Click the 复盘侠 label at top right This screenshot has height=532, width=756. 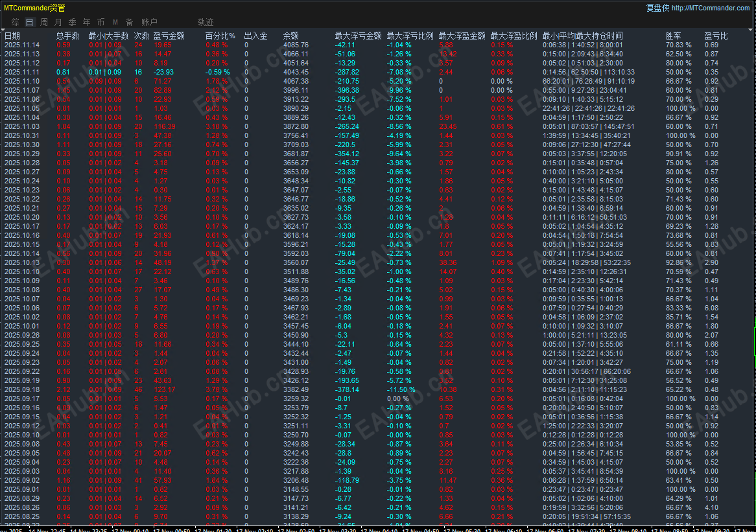[x=657, y=8]
